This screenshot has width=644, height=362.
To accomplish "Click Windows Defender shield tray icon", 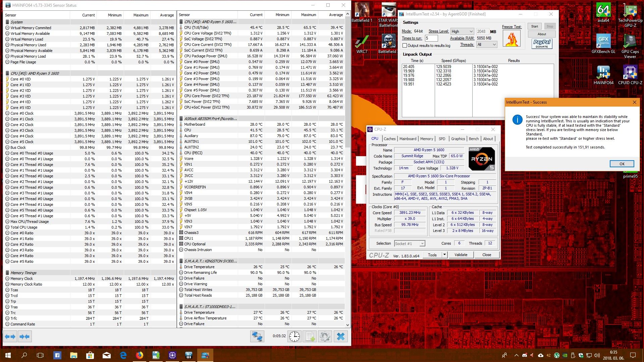I will click(581, 355).
